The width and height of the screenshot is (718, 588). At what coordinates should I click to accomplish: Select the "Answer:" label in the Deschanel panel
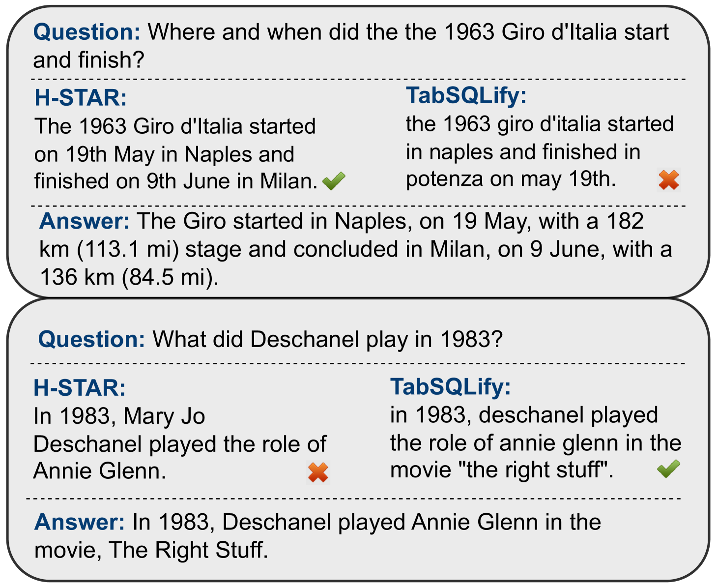tap(80, 522)
